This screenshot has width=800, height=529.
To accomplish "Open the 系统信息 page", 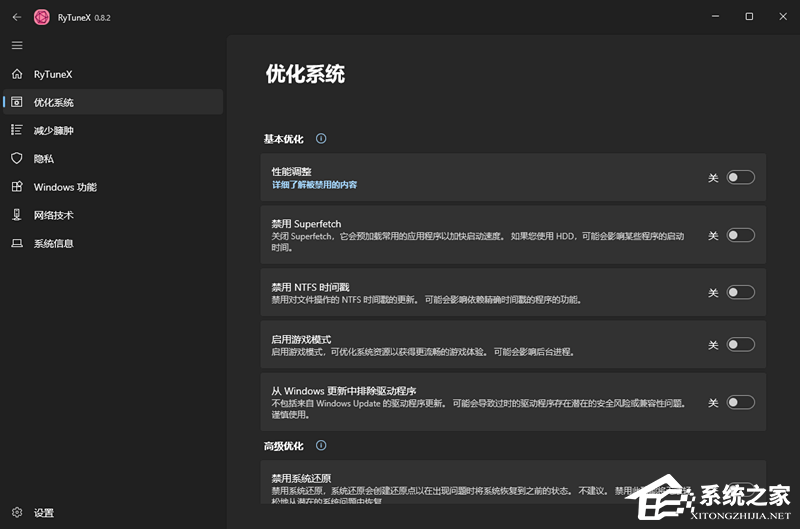I will 113,243.
